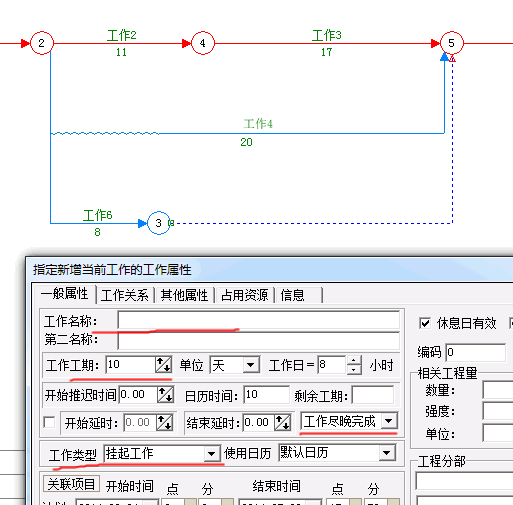Viewport: 513px width, 505px height.
Task: Switch to the 工作关系 tab
Action: click(x=125, y=295)
